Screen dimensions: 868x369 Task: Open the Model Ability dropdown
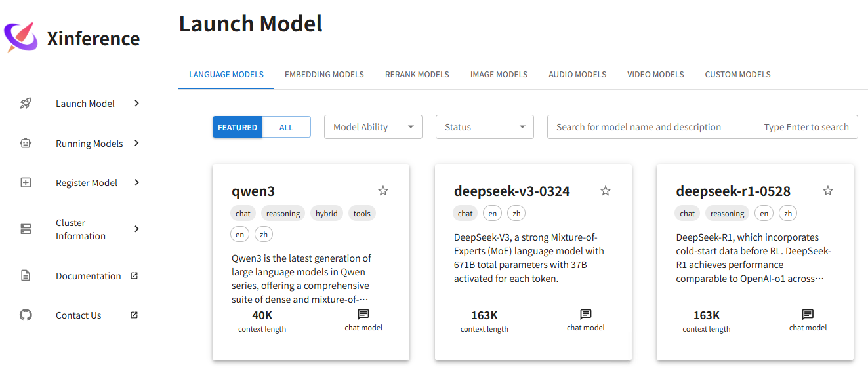373,127
